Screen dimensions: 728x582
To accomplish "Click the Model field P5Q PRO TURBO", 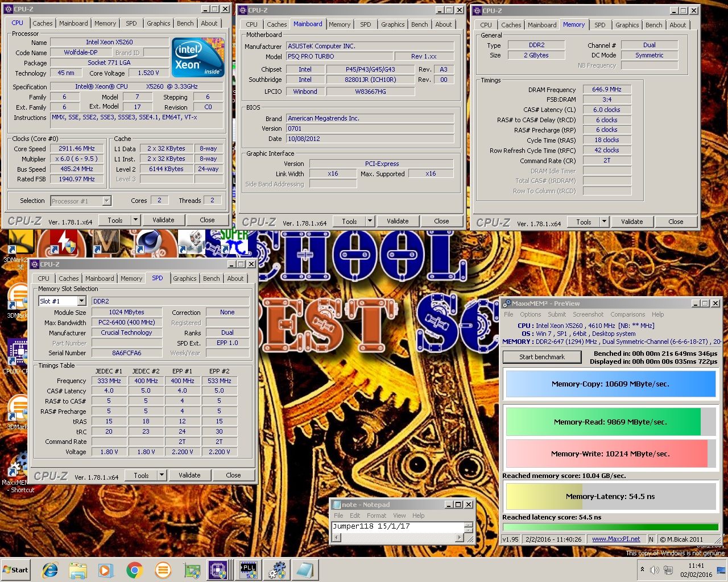I will tap(340, 56).
